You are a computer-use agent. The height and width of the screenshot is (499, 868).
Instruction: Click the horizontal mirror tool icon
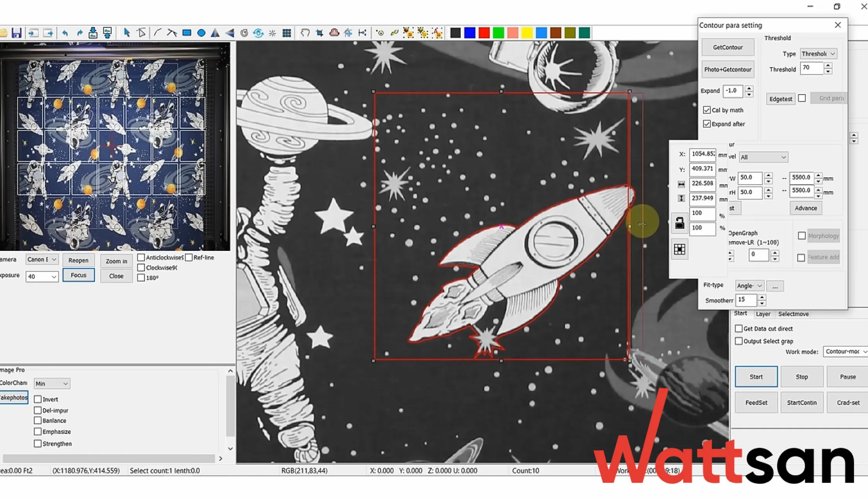215,33
